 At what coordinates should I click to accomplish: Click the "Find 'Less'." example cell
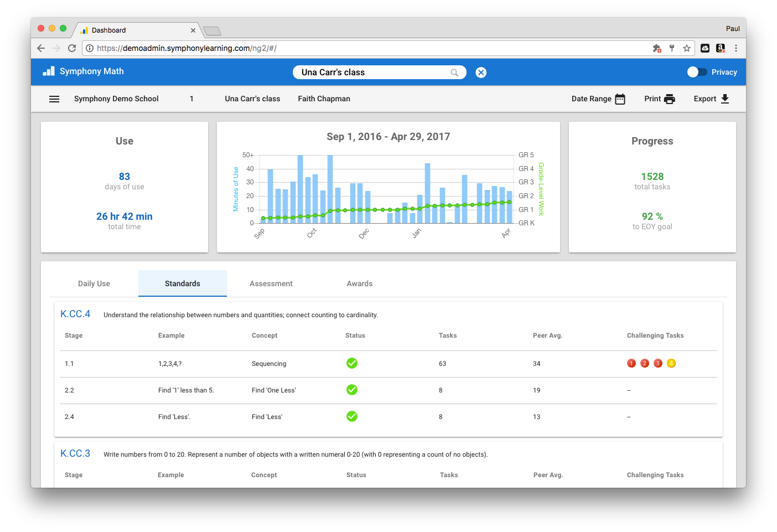[174, 417]
